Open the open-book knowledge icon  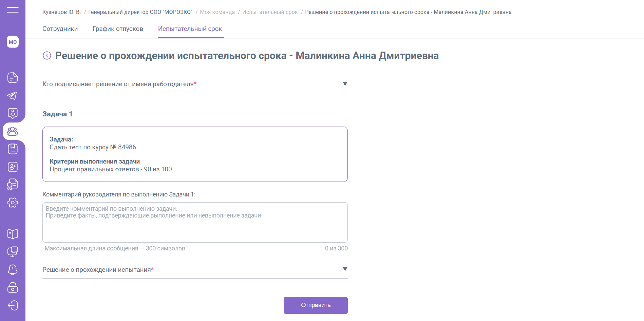(13, 234)
